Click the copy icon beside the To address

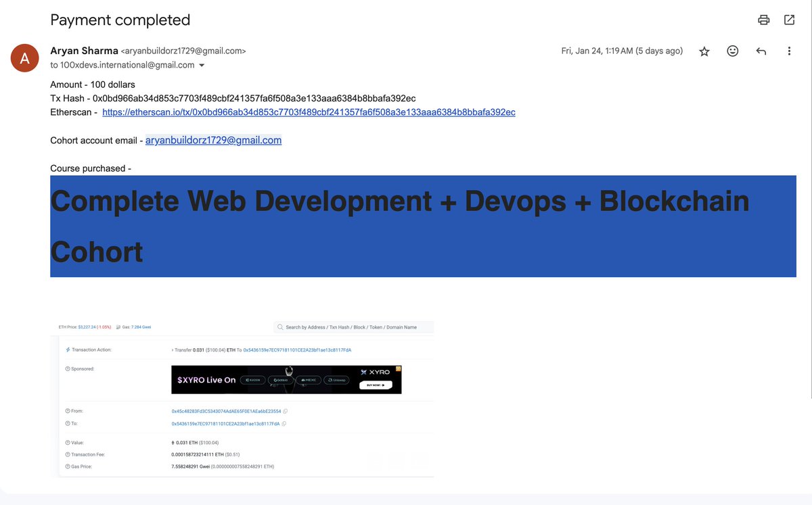click(284, 424)
